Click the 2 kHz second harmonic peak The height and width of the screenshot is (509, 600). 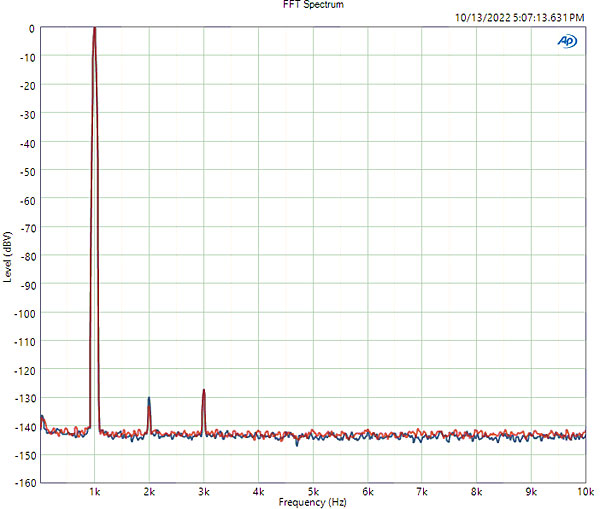(149, 399)
